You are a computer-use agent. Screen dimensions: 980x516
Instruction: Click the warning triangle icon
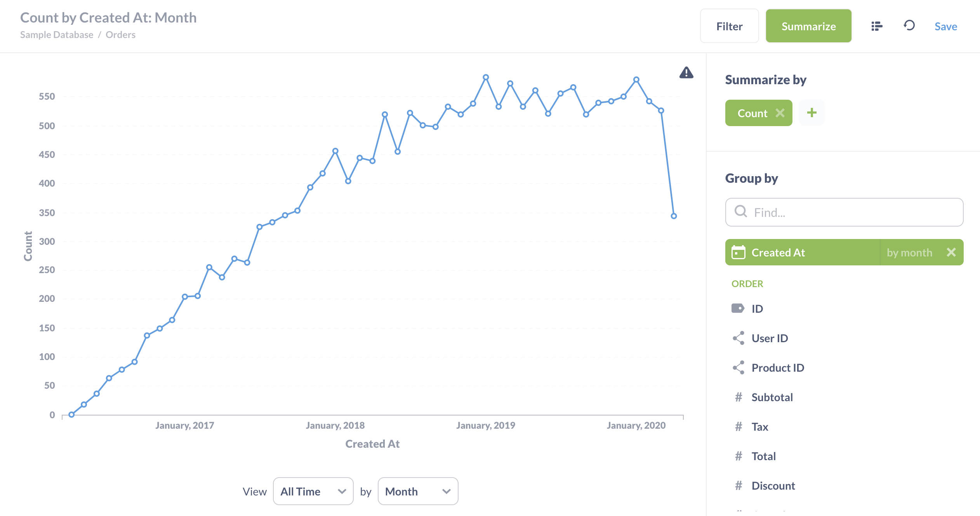(x=686, y=73)
